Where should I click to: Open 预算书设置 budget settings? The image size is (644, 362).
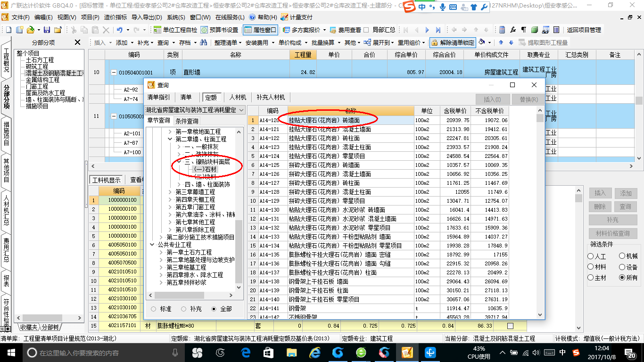point(220,30)
